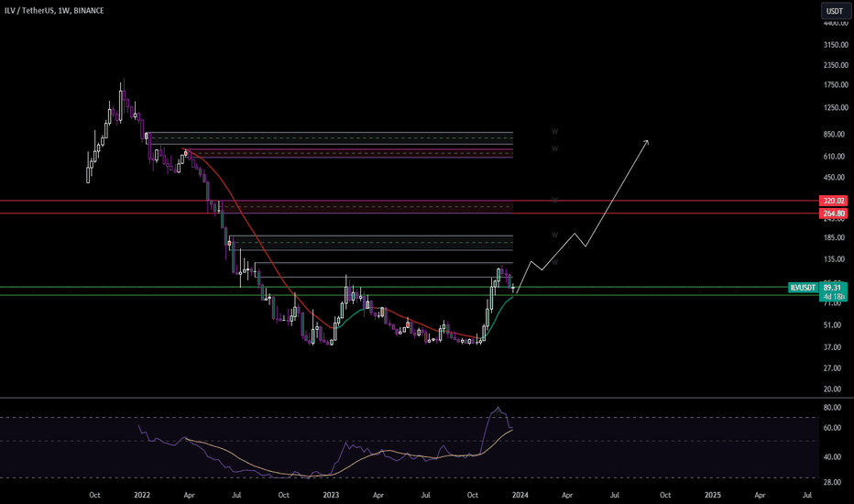Click 28.00 on the RSI scale
This screenshot has width=854, height=504.
coord(833,482)
